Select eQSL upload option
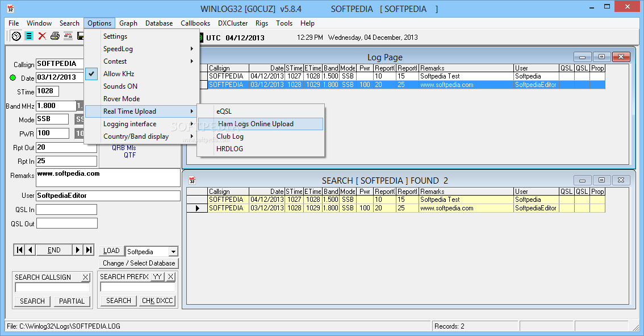Image resolution: width=644 pixels, height=336 pixels. coord(261,111)
